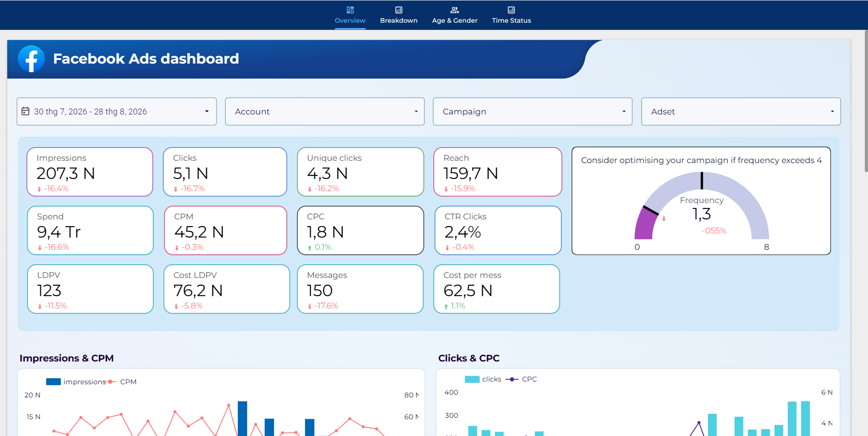Image resolution: width=868 pixels, height=436 pixels.
Task: Select the Messages value 150
Action: [x=320, y=291]
